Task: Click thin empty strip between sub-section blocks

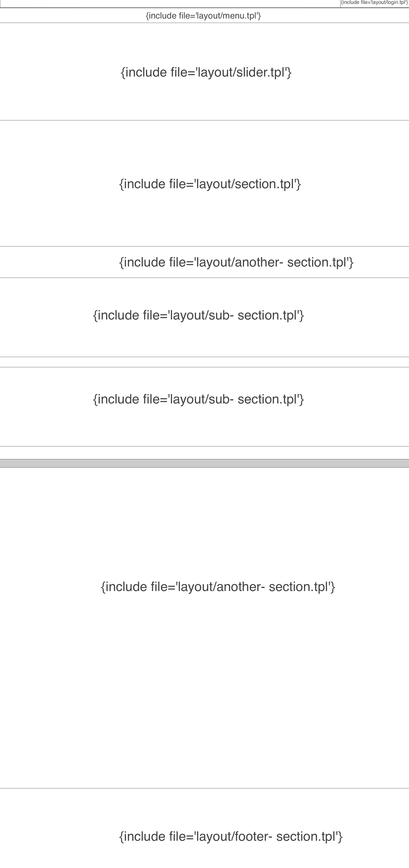Action: click(x=204, y=362)
